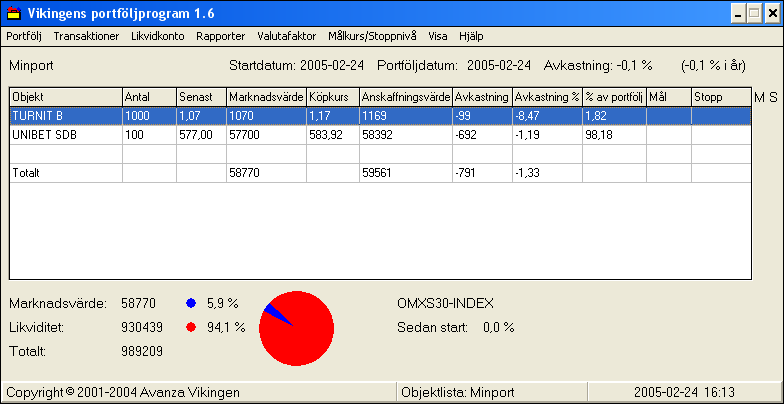Open the Likvidkonto menu
The width and height of the screenshot is (784, 404).
(158, 36)
